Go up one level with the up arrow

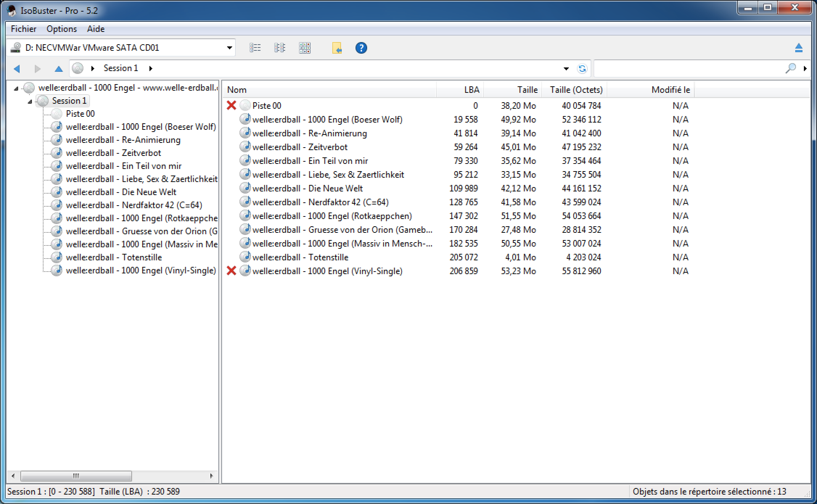pyautogui.click(x=58, y=69)
